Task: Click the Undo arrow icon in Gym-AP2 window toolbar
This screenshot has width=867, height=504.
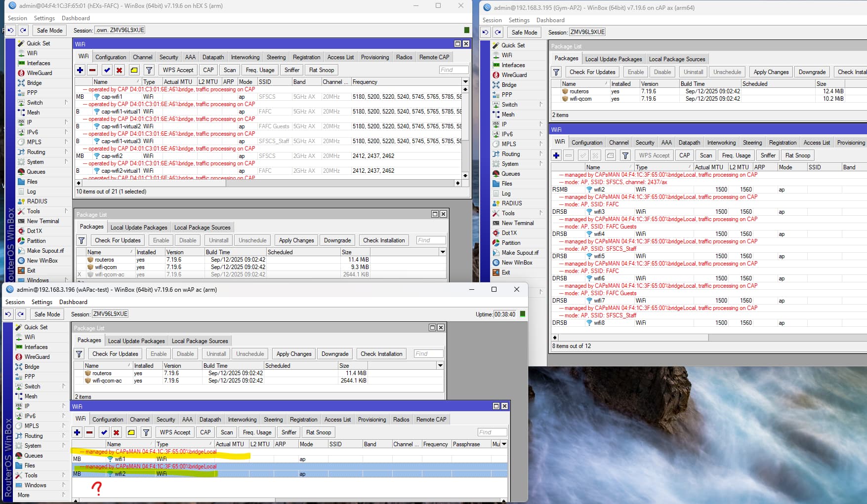Action: (x=486, y=33)
